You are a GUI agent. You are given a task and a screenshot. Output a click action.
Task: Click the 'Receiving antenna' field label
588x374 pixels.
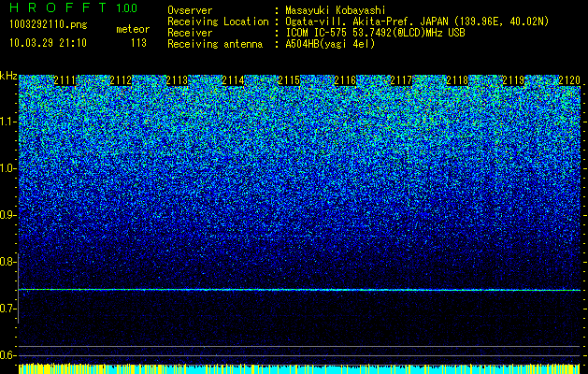215,44
